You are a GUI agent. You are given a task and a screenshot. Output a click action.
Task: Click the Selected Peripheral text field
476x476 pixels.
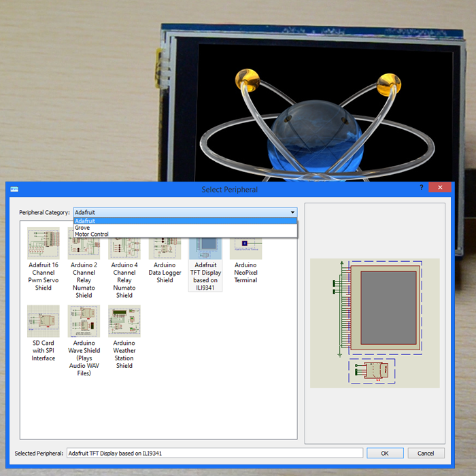coord(214,453)
